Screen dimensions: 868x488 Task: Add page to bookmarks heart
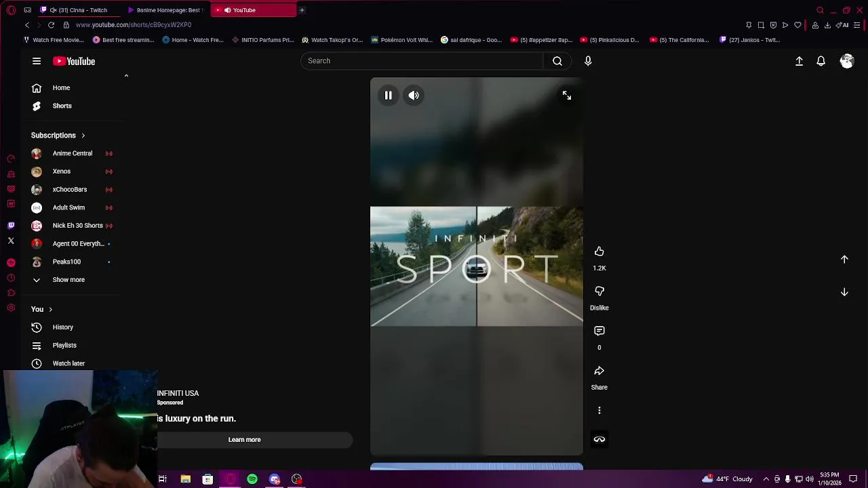pyautogui.click(x=797, y=25)
